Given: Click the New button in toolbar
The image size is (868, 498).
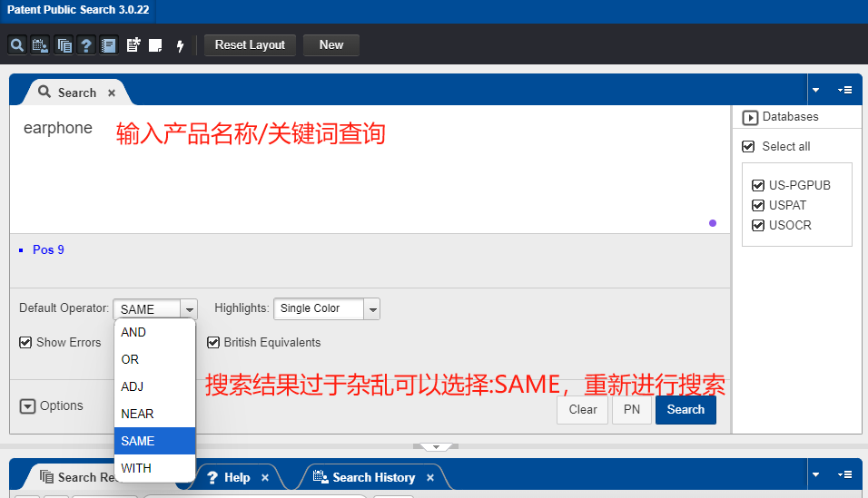Looking at the screenshot, I should pyautogui.click(x=331, y=44).
